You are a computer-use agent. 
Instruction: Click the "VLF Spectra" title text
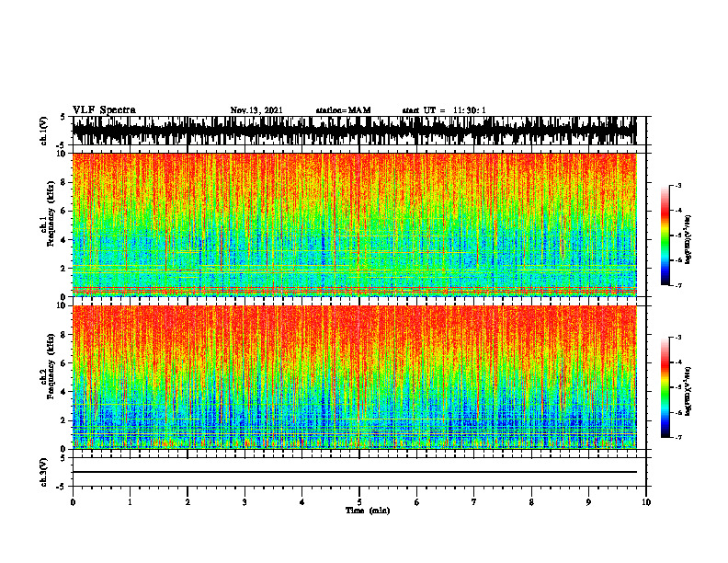click(x=104, y=110)
